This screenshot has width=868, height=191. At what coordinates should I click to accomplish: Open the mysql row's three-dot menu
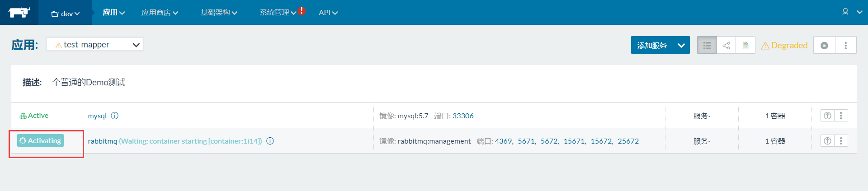841,116
